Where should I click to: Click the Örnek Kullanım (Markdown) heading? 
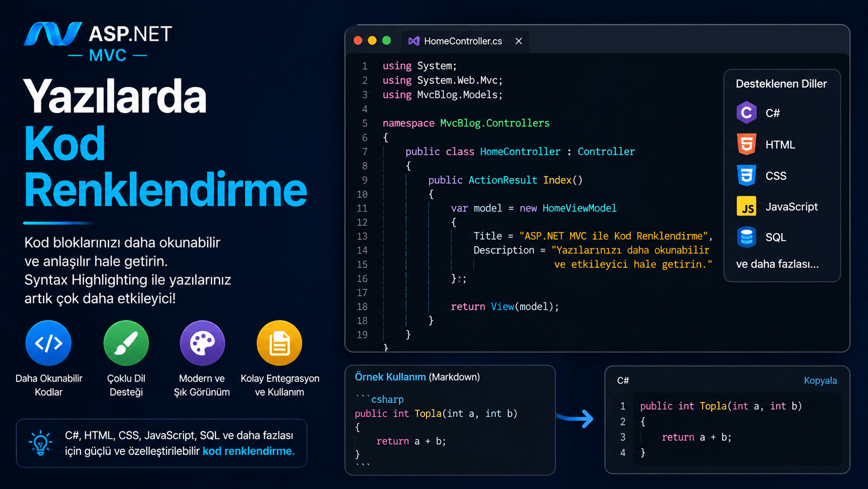417,377
